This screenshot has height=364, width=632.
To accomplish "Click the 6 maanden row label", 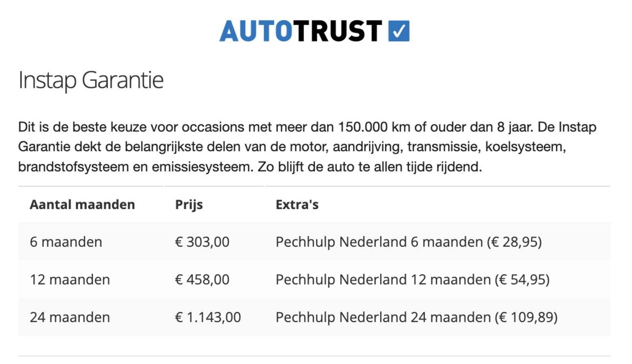I will [x=66, y=242].
